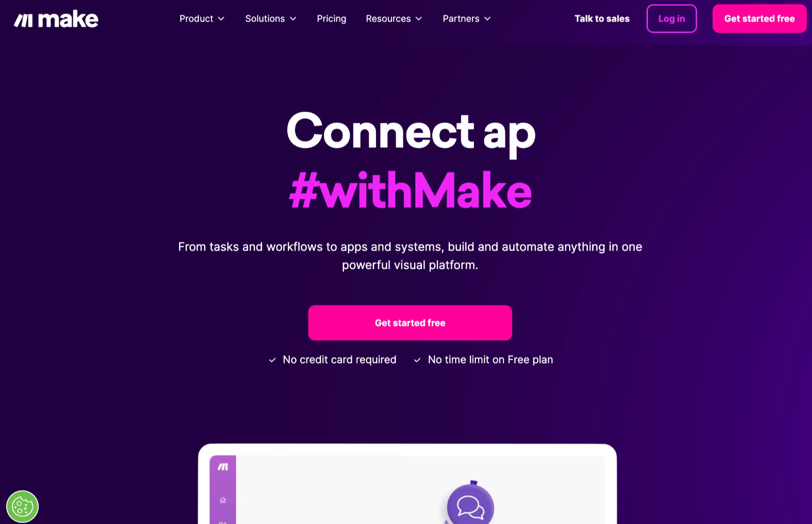The height and width of the screenshot is (524, 812).
Task: Expand the Product dropdown menu
Action: 202,19
